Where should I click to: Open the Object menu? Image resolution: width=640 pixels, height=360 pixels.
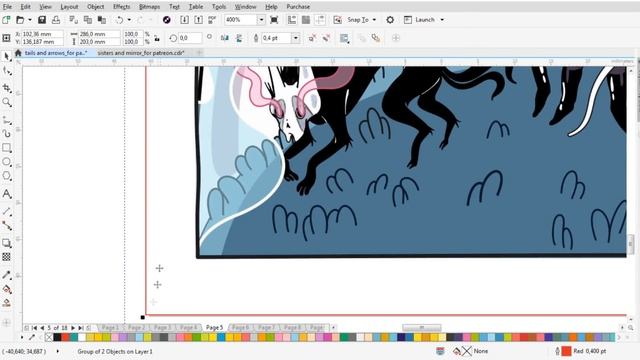pos(96,7)
